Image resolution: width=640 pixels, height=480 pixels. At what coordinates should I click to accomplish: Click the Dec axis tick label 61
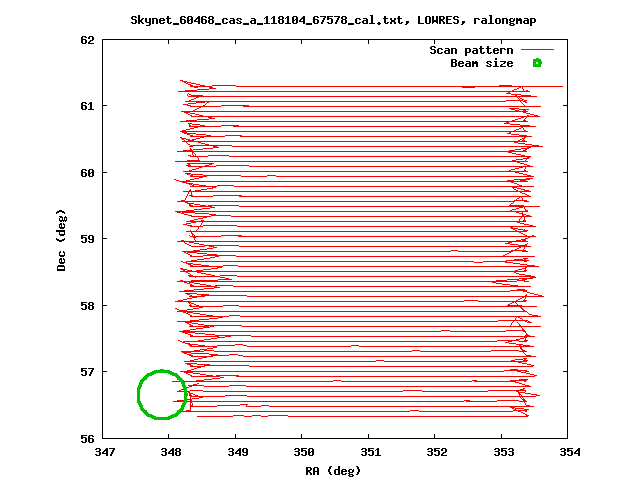click(87, 106)
